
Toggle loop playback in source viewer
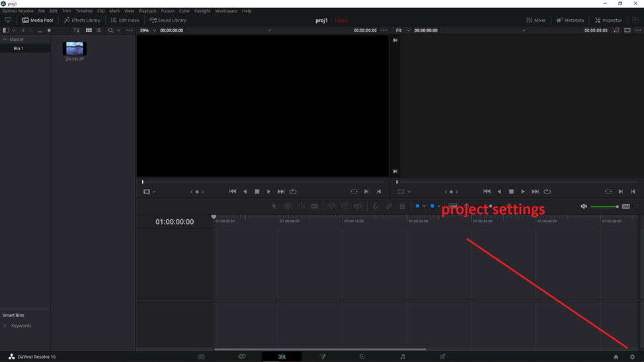tap(293, 192)
